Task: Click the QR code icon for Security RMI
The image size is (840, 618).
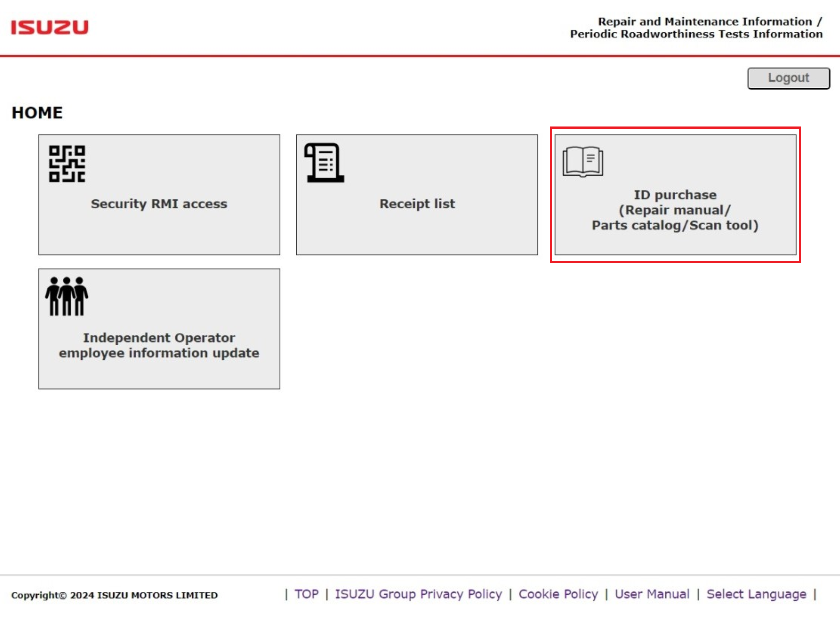Action: 67,164
